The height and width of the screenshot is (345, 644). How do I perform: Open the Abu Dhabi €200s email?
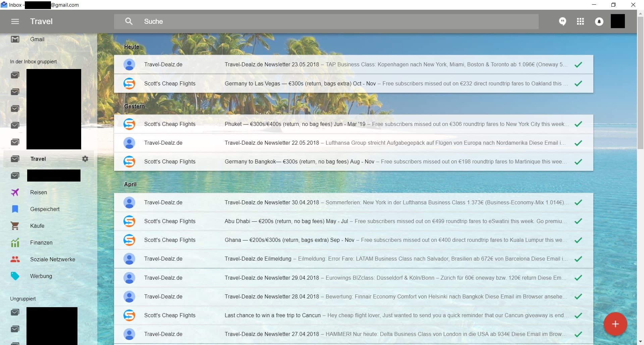354,221
